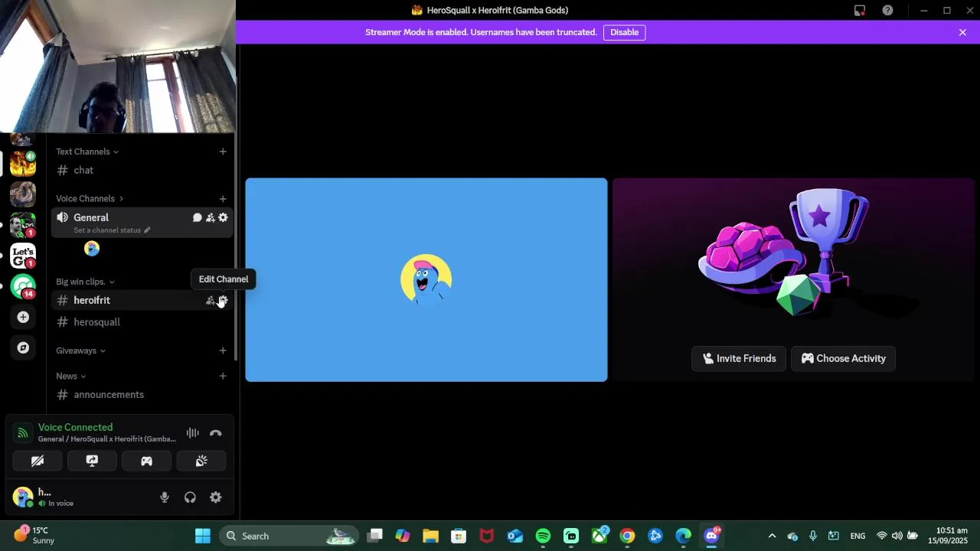Image resolution: width=980 pixels, height=551 pixels.
Task: Disable Streamer Mode
Action: click(624, 32)
